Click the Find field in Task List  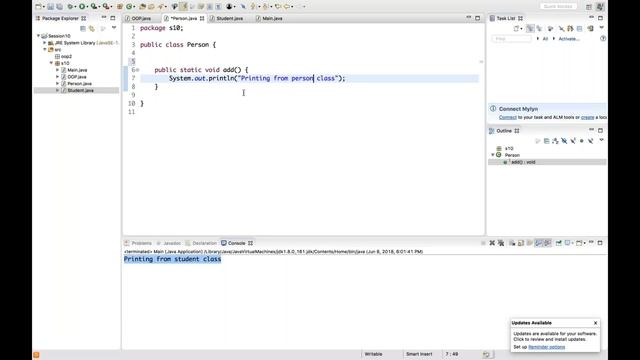coord(511,39)
